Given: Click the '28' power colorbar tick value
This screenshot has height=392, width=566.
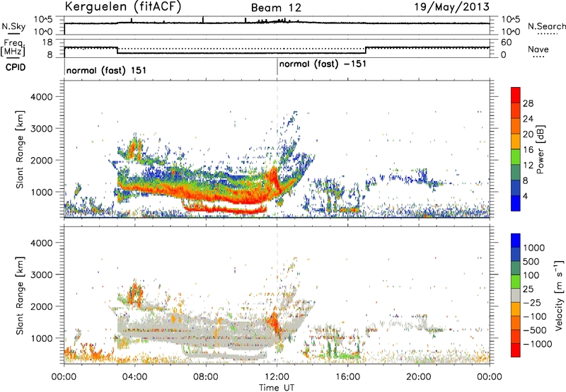Looking at the screenshot, I should pyautogui.click(x=528, y=103).
